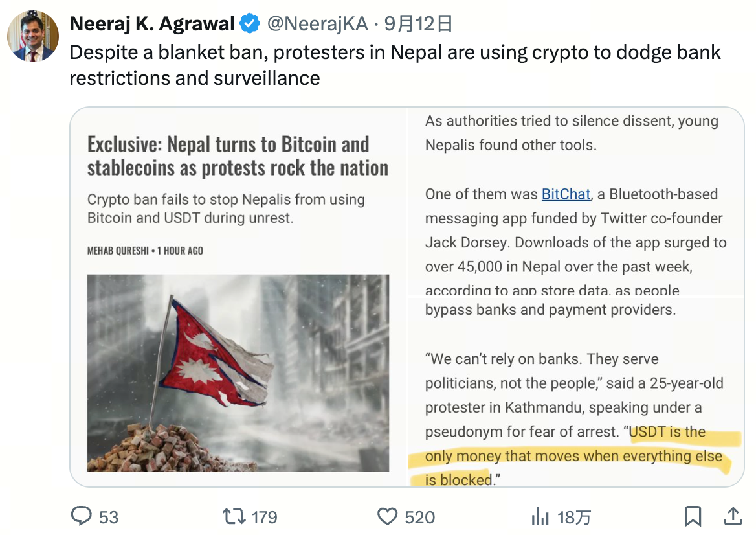
Task: Like the tweet with the heart icon
Action: tap(387, 516)
